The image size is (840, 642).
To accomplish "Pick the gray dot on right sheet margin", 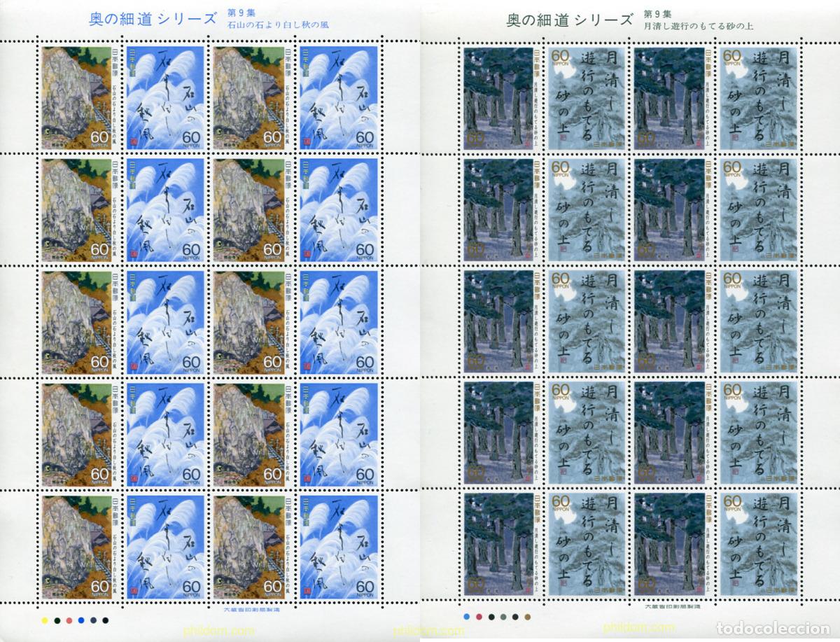I will pos(503,617).
